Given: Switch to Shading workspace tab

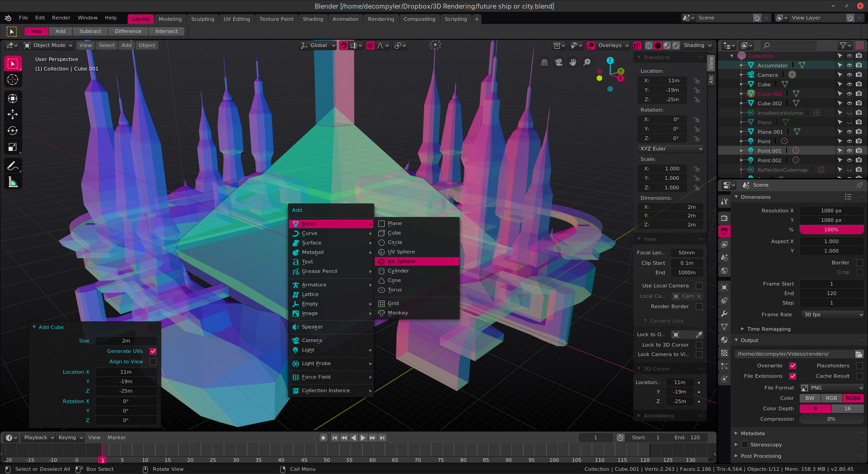Looking at the screenshot, I should [x=313, y=19].
